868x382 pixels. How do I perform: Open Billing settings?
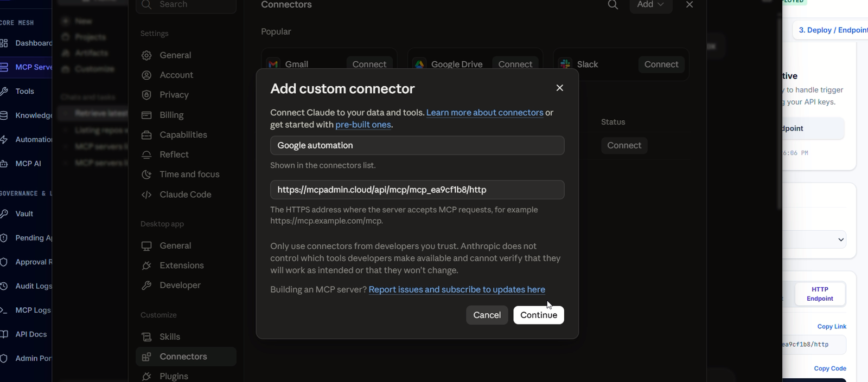(x=186, y=115)
